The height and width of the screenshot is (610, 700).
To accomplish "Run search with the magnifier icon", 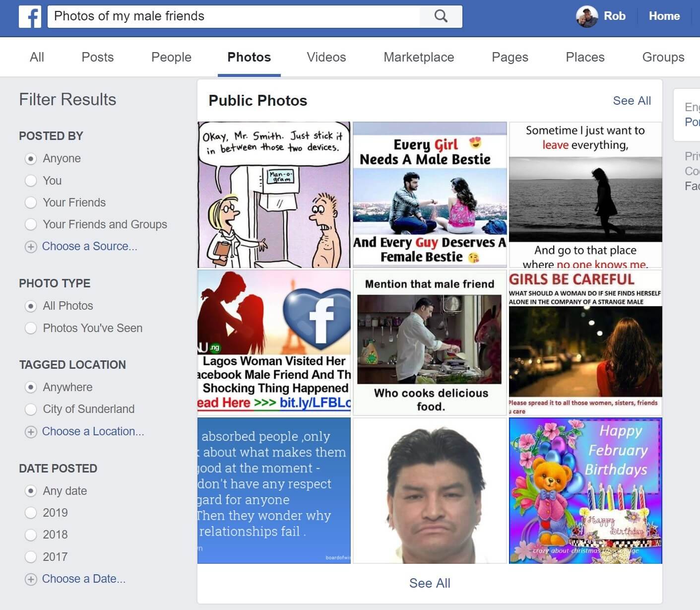I will pos(441,16).
